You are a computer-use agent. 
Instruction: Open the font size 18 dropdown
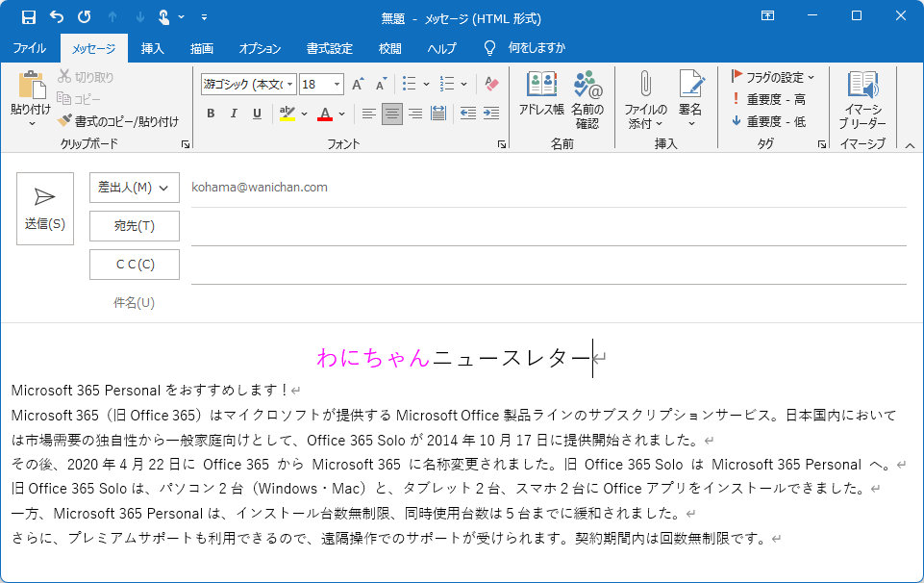click(x=337, y=85)
